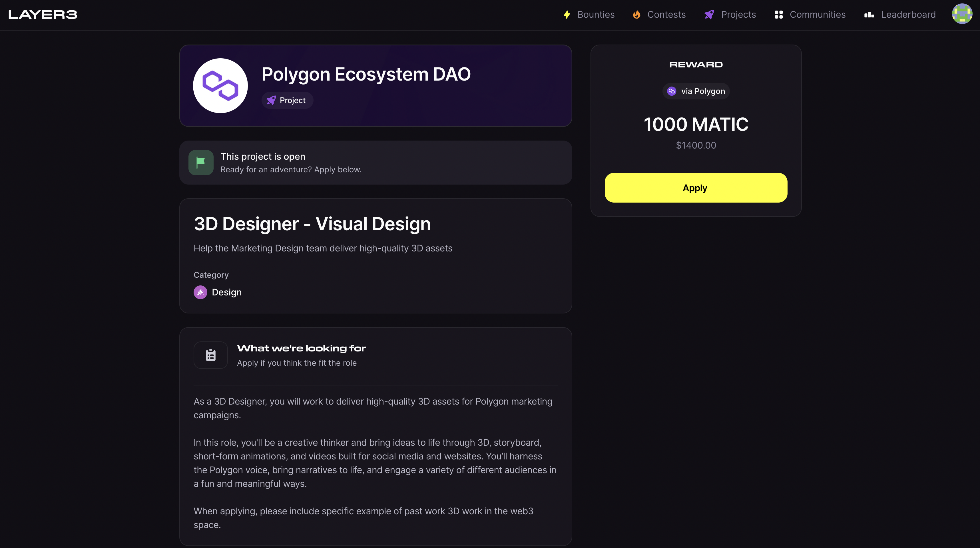
Task: Click the paragraph starting 'When applying'
Action: click(363, 518)
